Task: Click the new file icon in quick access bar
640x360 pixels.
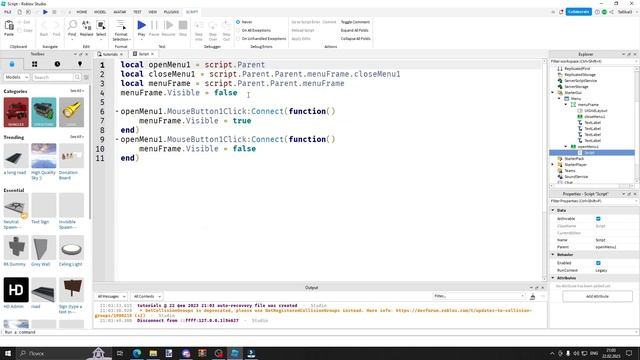Action: coord(19,12)
